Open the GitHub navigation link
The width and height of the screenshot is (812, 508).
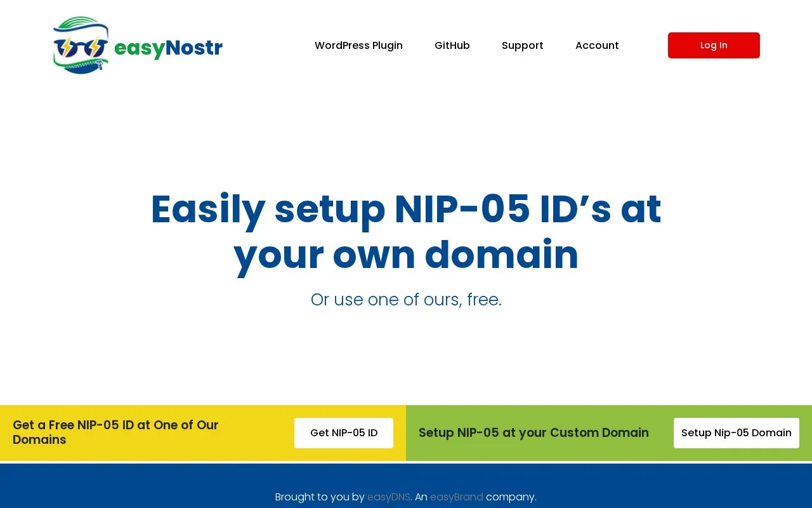point(452,45)
